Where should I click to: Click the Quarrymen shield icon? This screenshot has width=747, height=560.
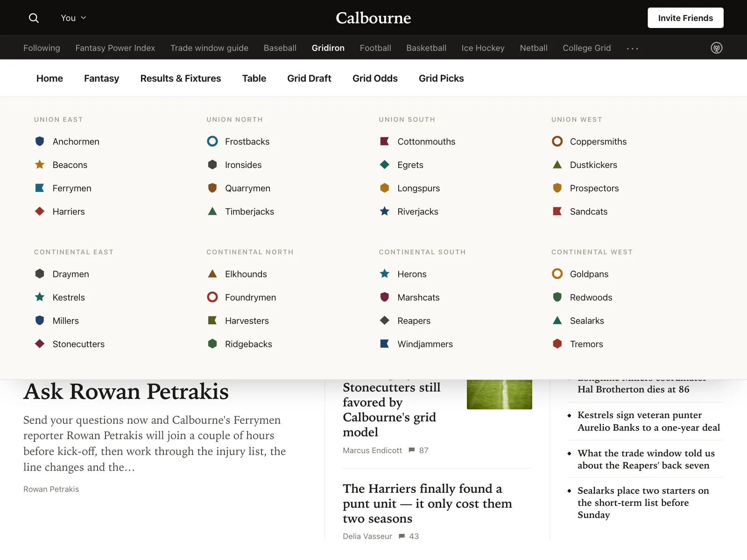coord(212,188)
